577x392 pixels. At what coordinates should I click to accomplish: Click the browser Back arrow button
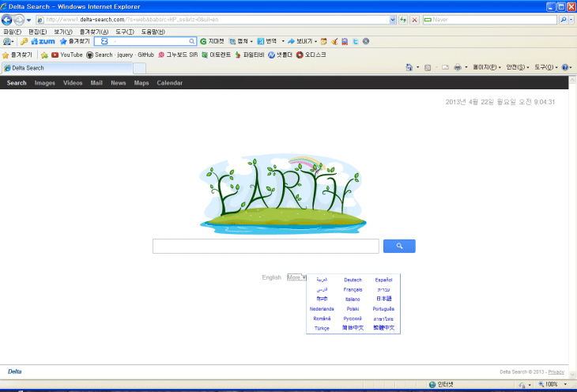tap(8, 19)
